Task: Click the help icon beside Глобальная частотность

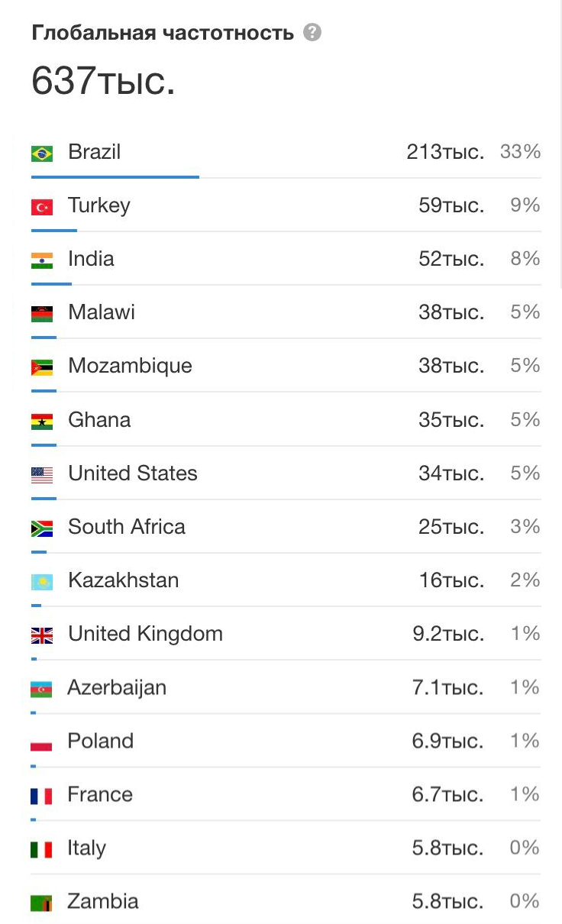Action: point(312,33)
